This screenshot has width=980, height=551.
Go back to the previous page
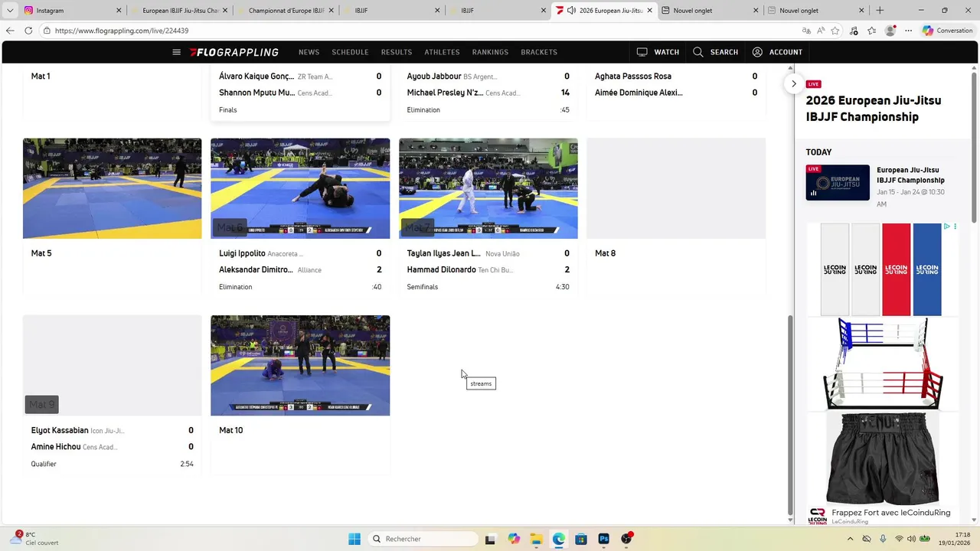tap(10, 31)
